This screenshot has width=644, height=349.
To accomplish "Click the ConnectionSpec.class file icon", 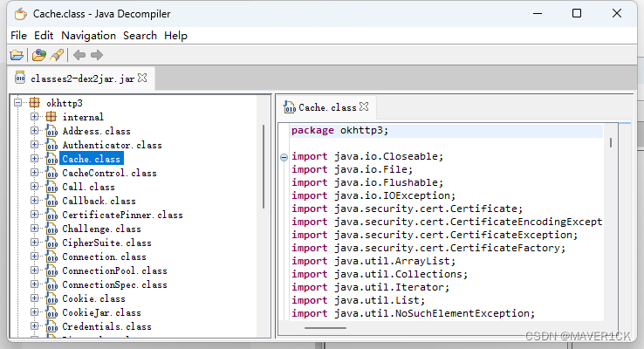I will [x=51, y=284].
